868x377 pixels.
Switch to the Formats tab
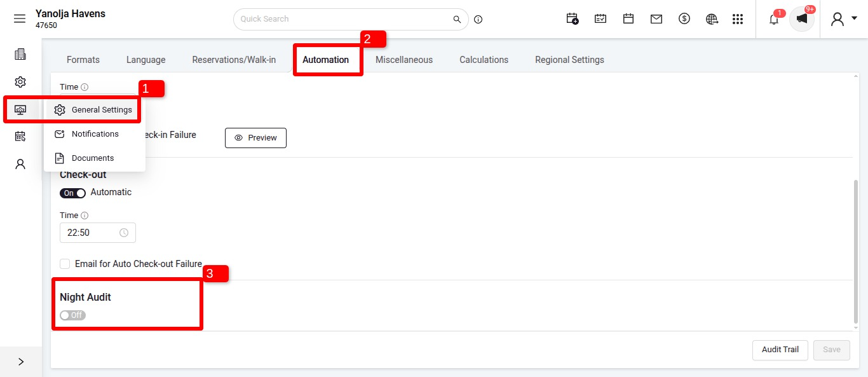[83, 60]
